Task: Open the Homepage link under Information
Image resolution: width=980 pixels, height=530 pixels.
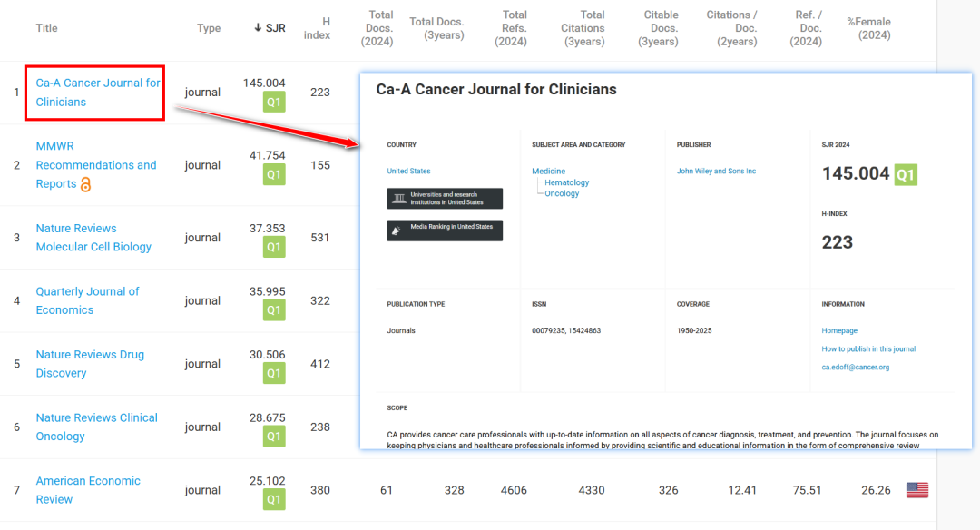Action: tap(839, 330)
